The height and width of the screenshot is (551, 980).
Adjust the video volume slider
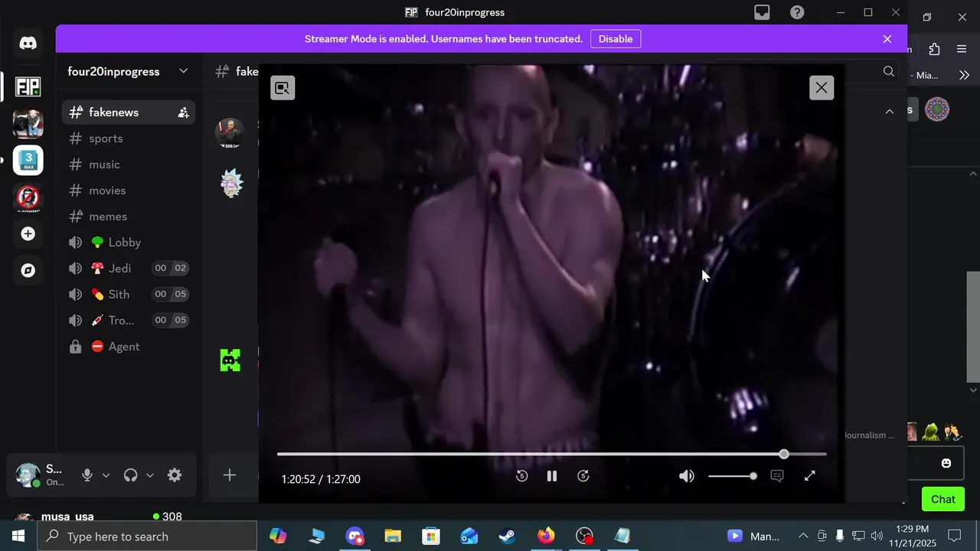click(732, 476)
